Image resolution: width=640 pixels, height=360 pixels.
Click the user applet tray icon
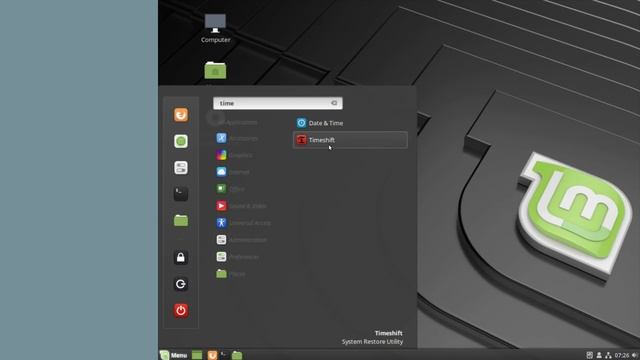[599, 356]
